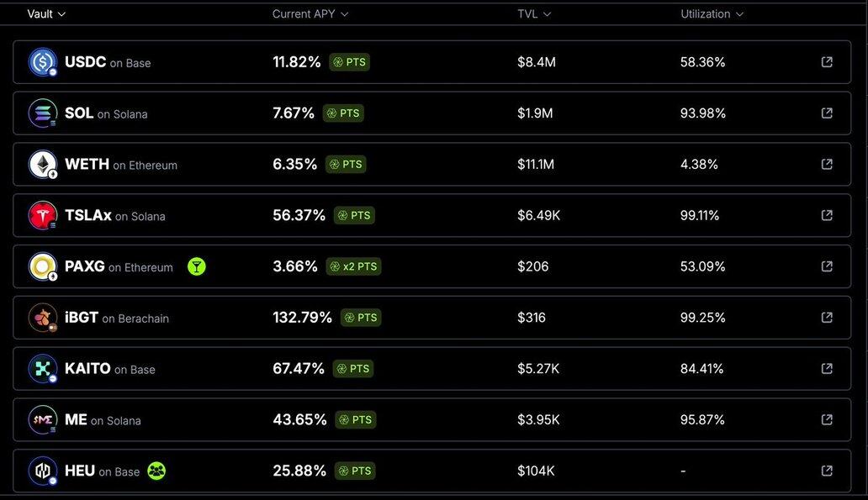
Task: Open external link icon on KAITO row
Action: click(827, 368)
